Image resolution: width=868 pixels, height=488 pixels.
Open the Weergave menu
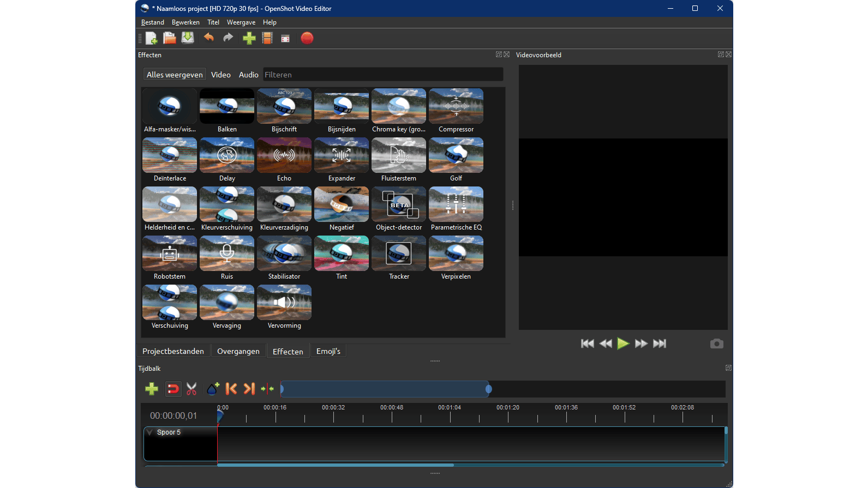(241, 22)
